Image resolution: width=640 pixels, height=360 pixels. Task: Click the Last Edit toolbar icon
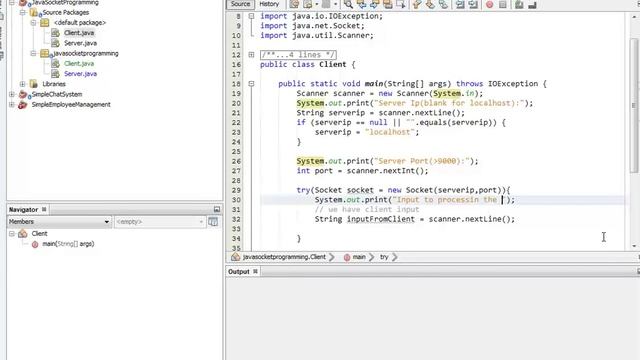pyautogui.click(x=294, y=4)
